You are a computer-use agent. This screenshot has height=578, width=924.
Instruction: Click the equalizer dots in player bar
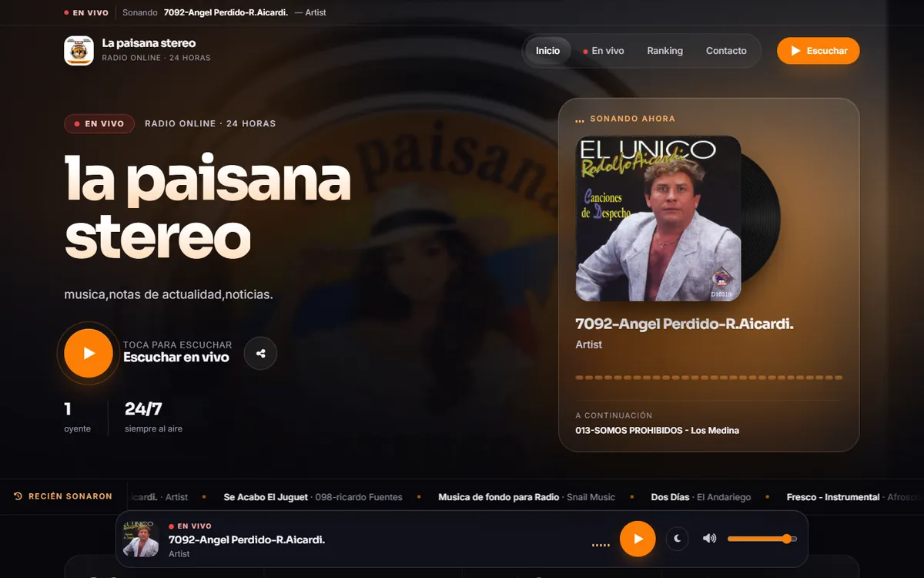[x=600, y=545]
